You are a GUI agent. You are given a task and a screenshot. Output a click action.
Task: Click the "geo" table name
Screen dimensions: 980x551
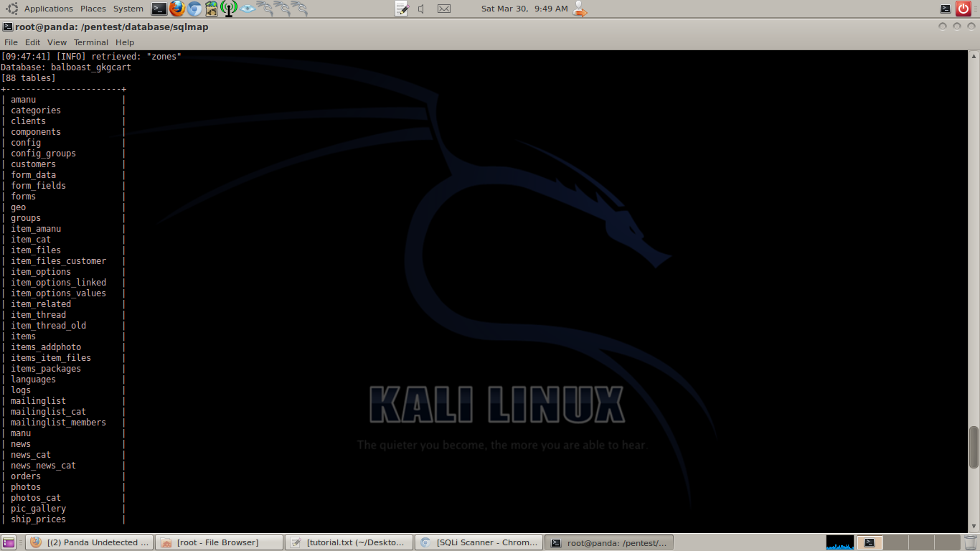(x=18, y=207)
